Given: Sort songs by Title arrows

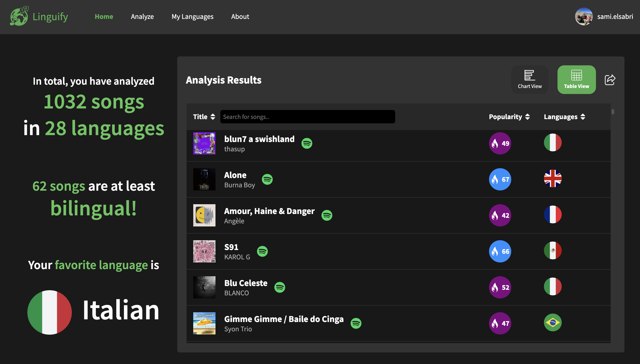Looking at the screenshot, I should (213, 117).
